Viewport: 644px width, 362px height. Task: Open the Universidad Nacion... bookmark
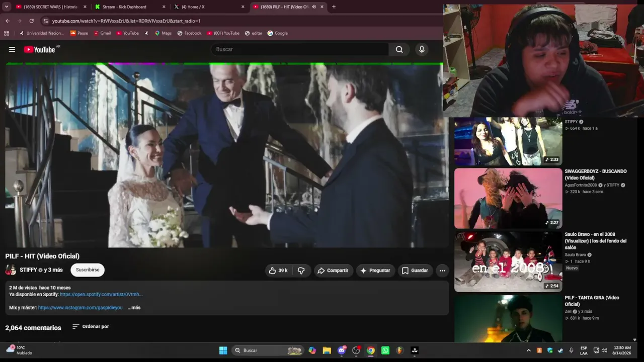(x=41, y=33)
